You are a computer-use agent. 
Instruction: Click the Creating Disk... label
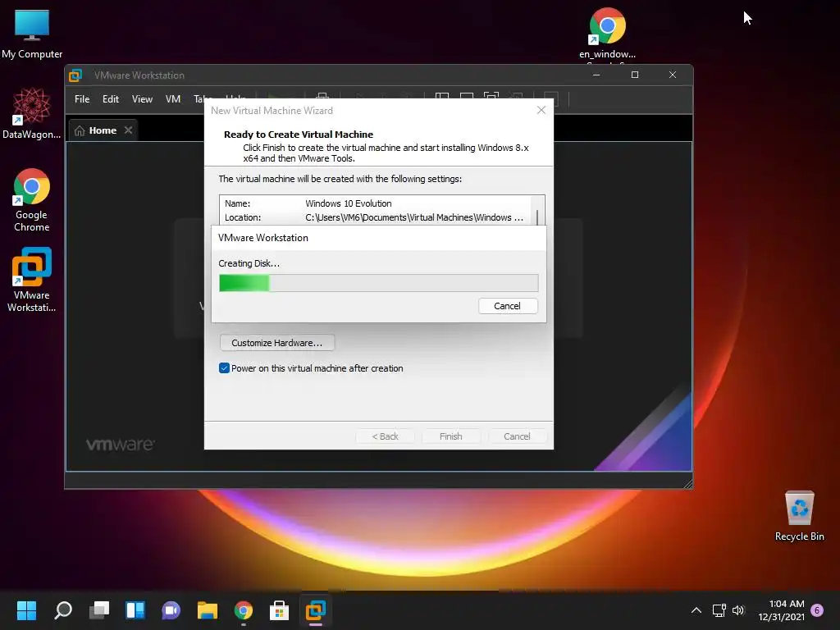click(249, 263)
